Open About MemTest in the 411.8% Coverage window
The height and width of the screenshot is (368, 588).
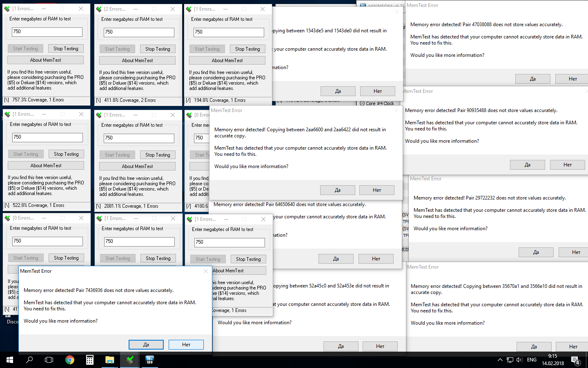tap(138, 61)
